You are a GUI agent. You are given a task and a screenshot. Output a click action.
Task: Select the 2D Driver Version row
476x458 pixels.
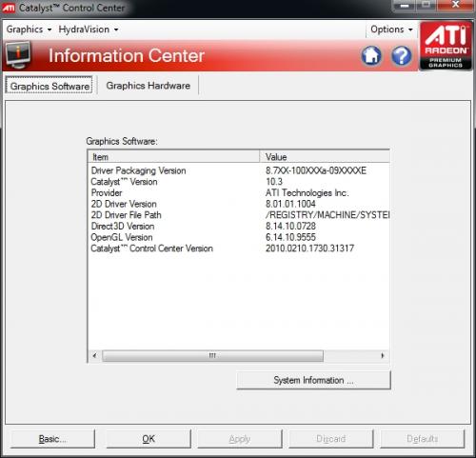tap(239, 204)
